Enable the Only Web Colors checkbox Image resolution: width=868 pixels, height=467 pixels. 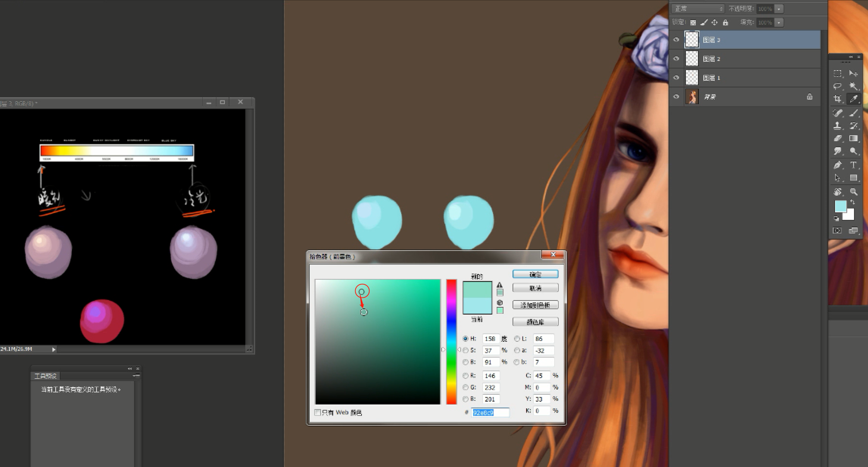coord(318,413)
